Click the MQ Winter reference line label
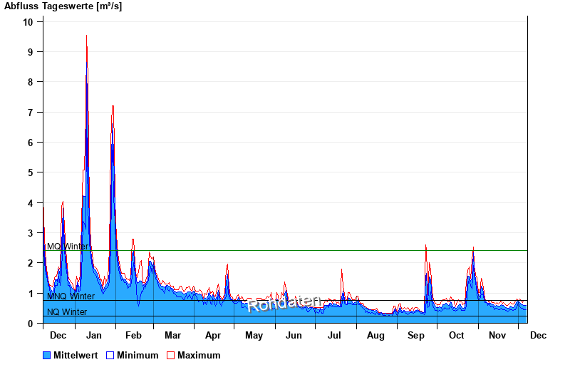This screenshot has width=570, height=392. click(x=68, y=247)
